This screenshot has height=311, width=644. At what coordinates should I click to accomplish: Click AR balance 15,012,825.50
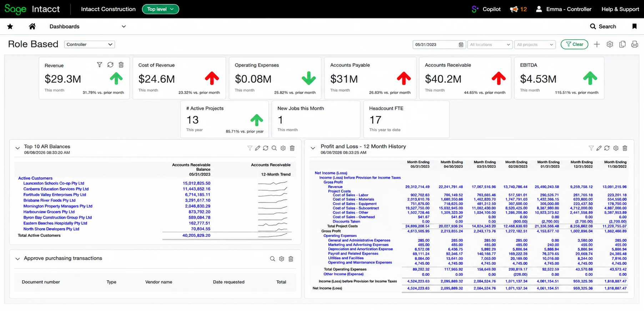(196, 183)
